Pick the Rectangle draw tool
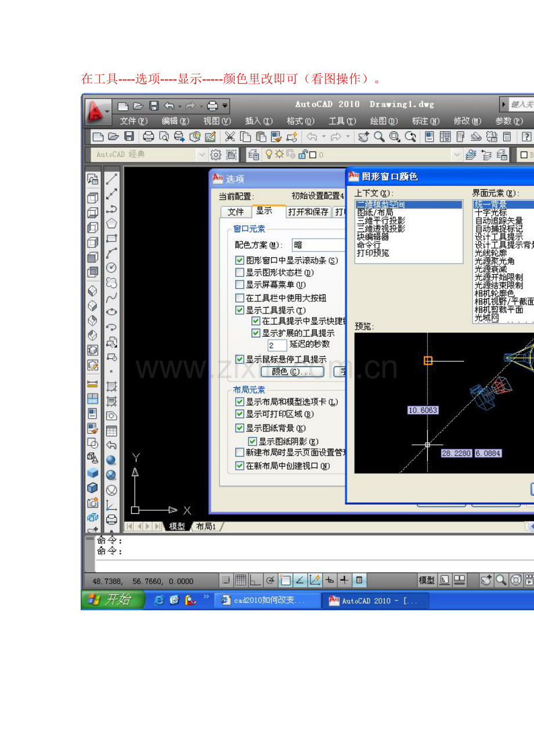534x756 pixels. [x=111, y=239]
